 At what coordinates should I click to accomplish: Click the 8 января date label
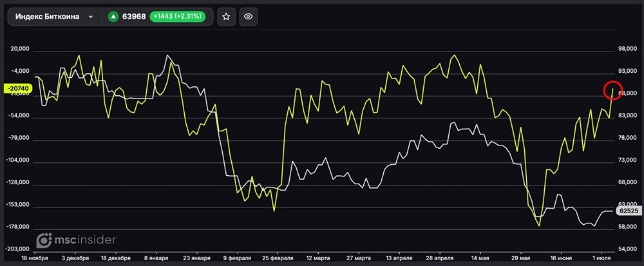click(x=156, y=259)
